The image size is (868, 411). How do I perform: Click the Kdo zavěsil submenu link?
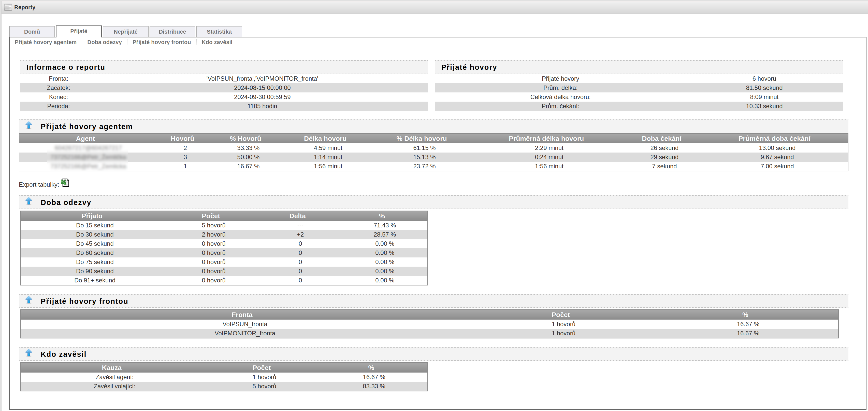(x=217, y=42)
